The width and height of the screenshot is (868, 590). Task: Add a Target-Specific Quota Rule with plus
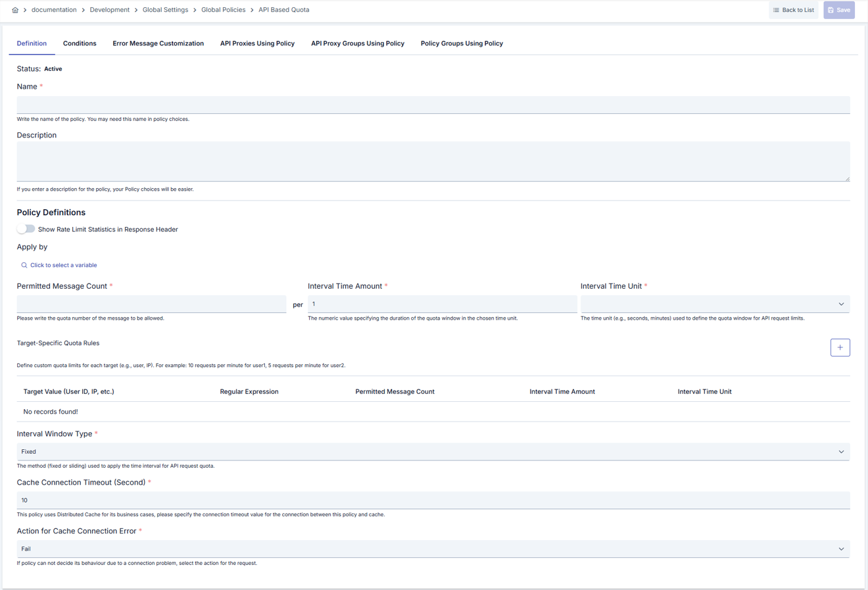(840, 347)
